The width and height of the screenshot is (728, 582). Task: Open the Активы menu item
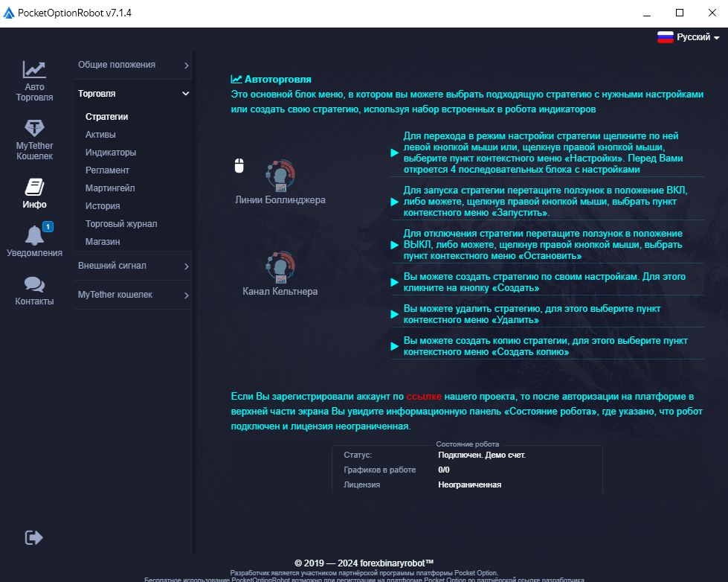click(100, 135)
